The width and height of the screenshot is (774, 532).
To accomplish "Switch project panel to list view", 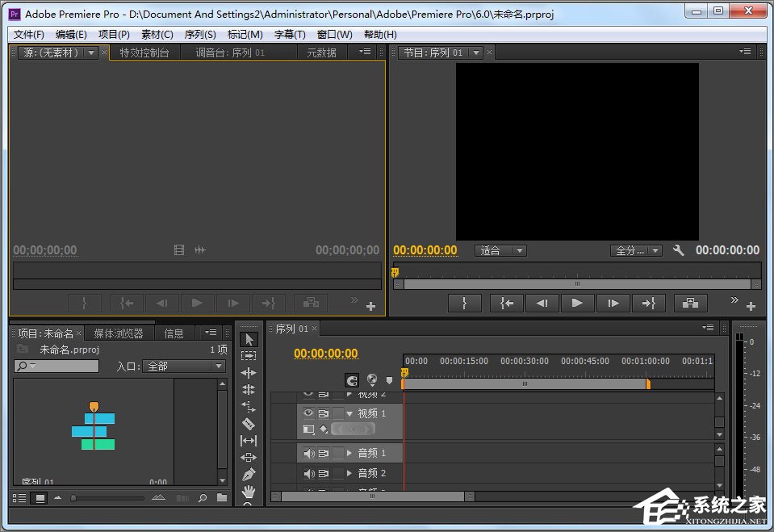I will point(19,498).
